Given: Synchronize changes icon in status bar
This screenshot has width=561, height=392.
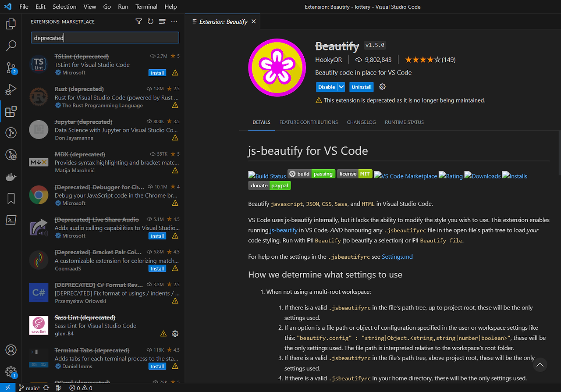Looking at the screenshot, I should click(46, 388).
